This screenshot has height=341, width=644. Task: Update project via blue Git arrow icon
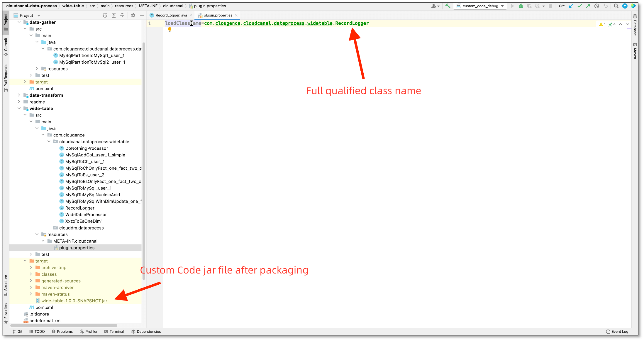click(x=571, y=6)
